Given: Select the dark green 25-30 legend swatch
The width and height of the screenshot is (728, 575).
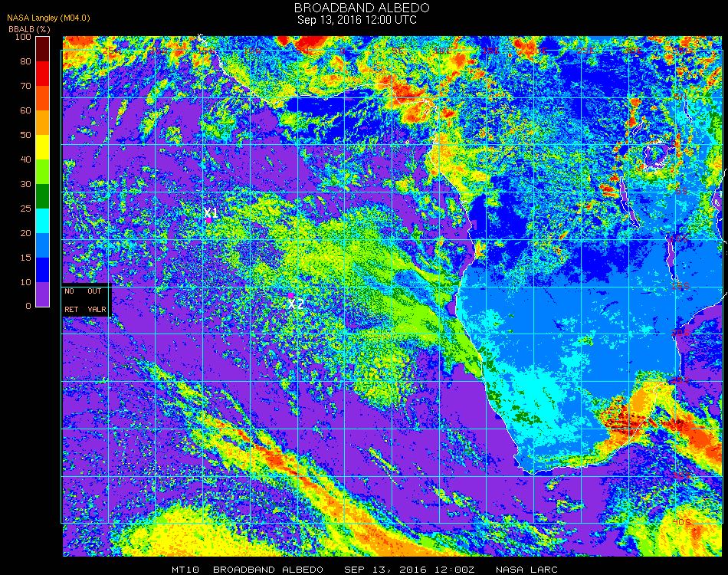Looking at the screenshot, I should click(42, 196).
